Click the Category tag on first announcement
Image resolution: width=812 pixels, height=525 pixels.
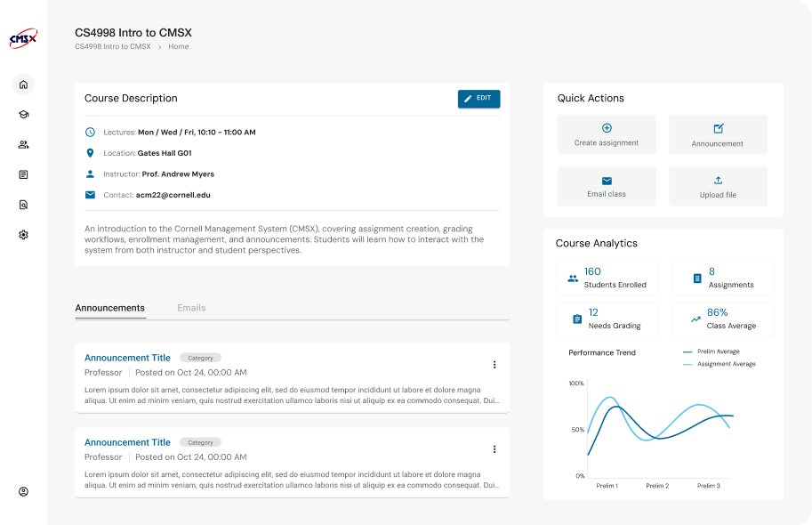200,358
